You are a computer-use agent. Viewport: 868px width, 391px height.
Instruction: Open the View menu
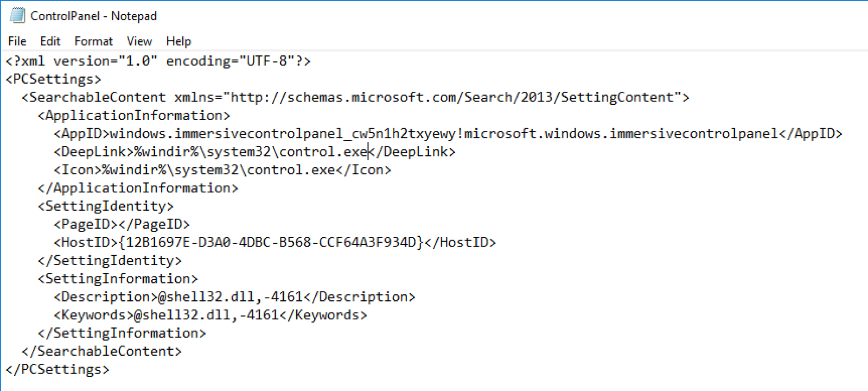(x=139, y=41)
